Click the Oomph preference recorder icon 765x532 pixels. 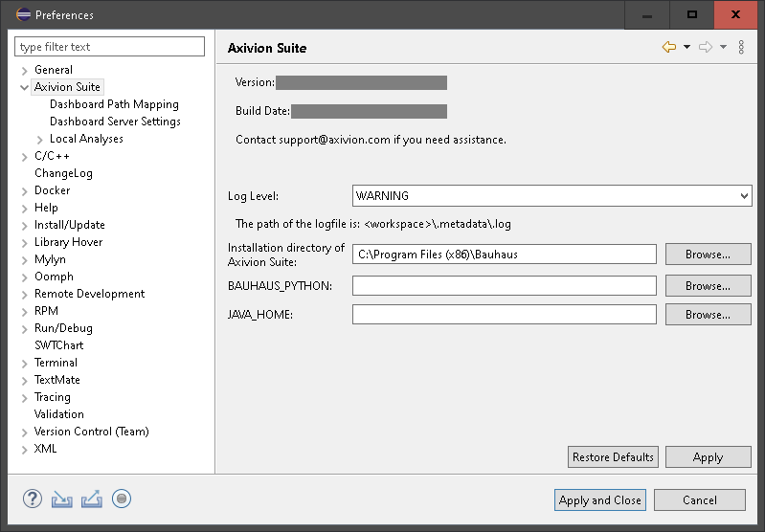(x=122, y=499)
